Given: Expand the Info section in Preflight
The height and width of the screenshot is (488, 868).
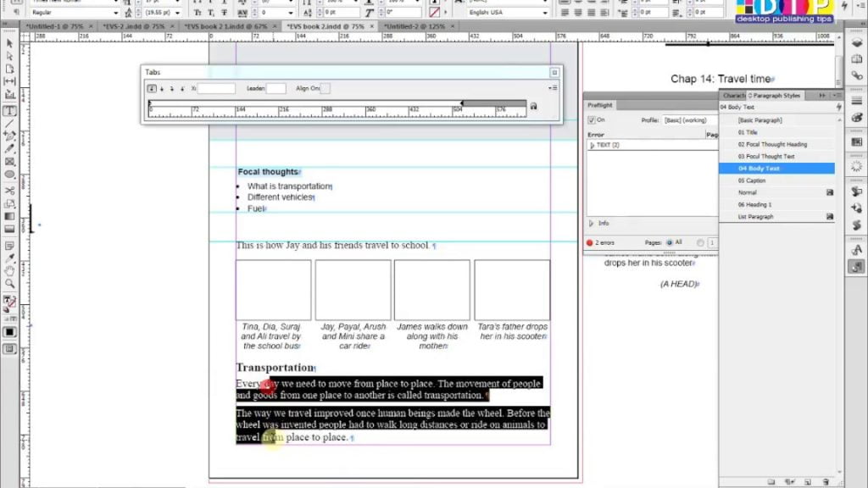Looking at the screenshot, I should tap(593, 223).
